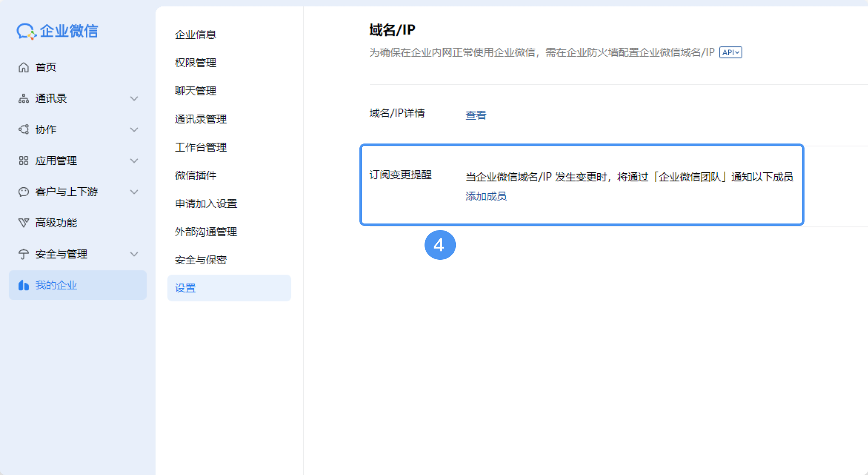Click the 域名/IP change notification sentence
Screen dimensions: 868x475
630,177
